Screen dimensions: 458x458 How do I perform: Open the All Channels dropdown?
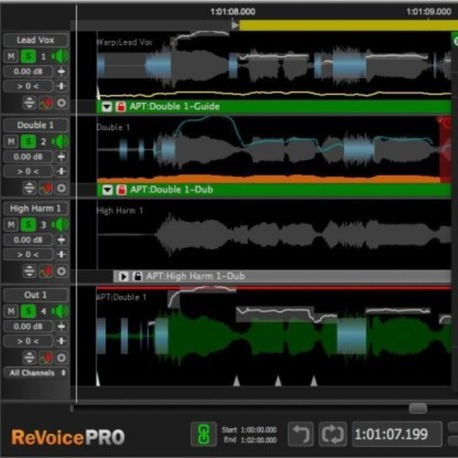coord(36,373)
